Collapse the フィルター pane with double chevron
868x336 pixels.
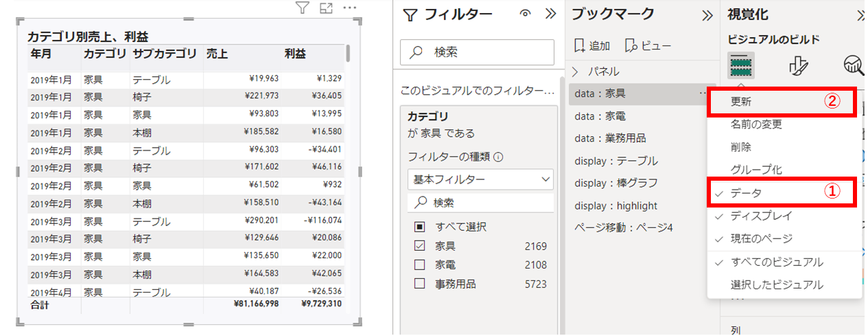click(550, 14)
